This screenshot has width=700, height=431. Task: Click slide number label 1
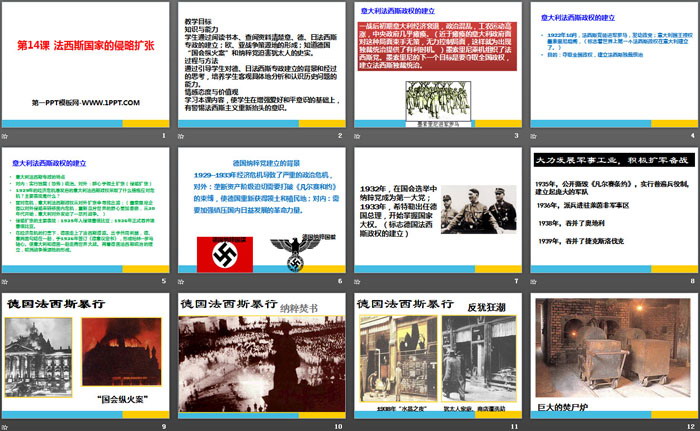164,135
